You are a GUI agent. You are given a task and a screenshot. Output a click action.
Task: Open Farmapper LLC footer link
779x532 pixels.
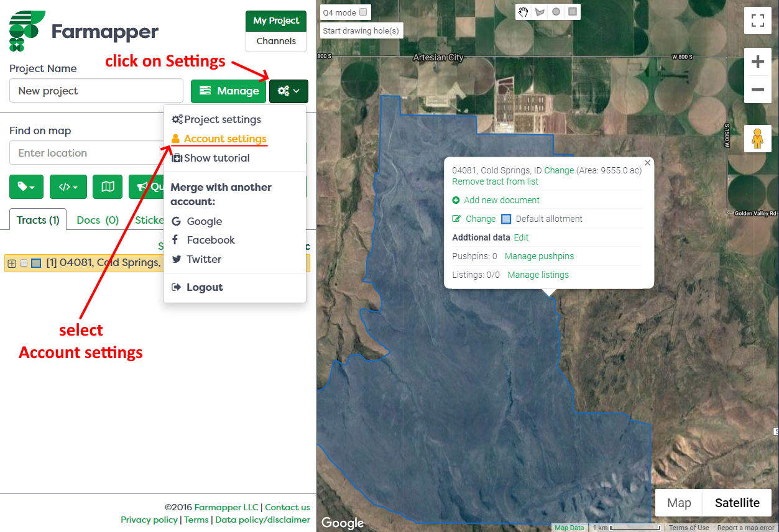click(x=226, y=507)
